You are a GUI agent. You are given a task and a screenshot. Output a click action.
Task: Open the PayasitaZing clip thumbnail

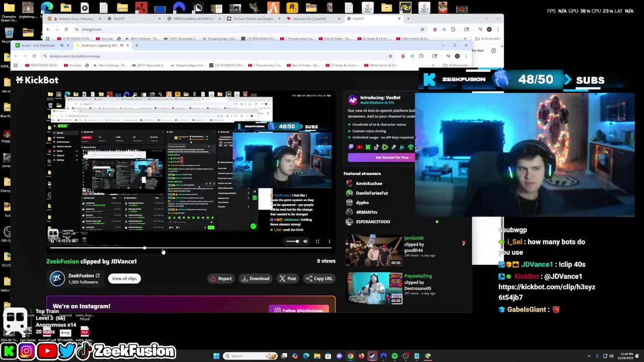(x=373, y=288)
